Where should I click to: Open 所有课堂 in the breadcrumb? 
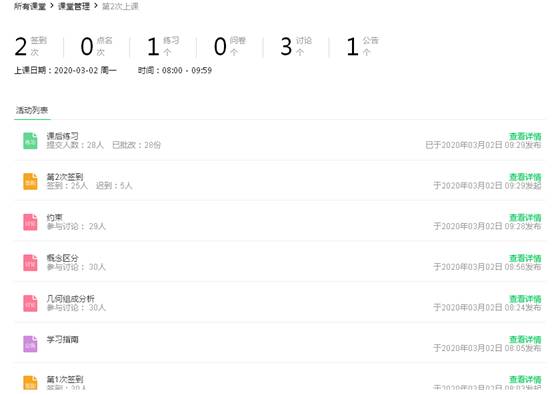(30, 6)
